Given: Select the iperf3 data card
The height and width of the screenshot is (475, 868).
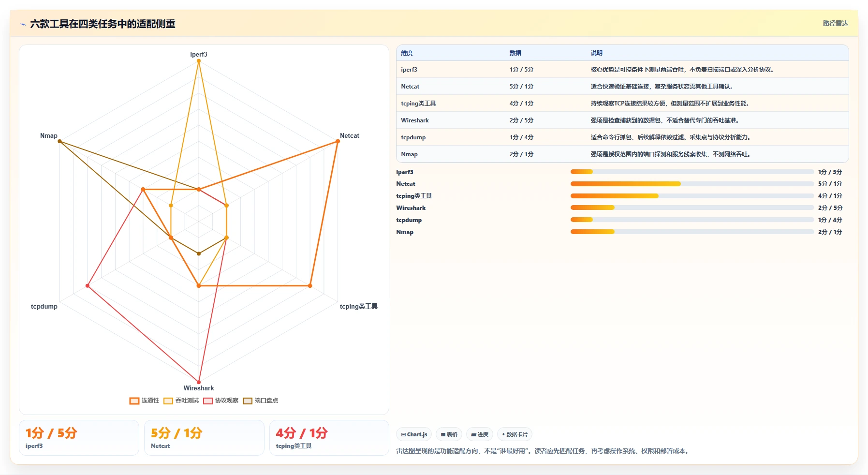Looking at the screenshot, I should click(79, 438).
